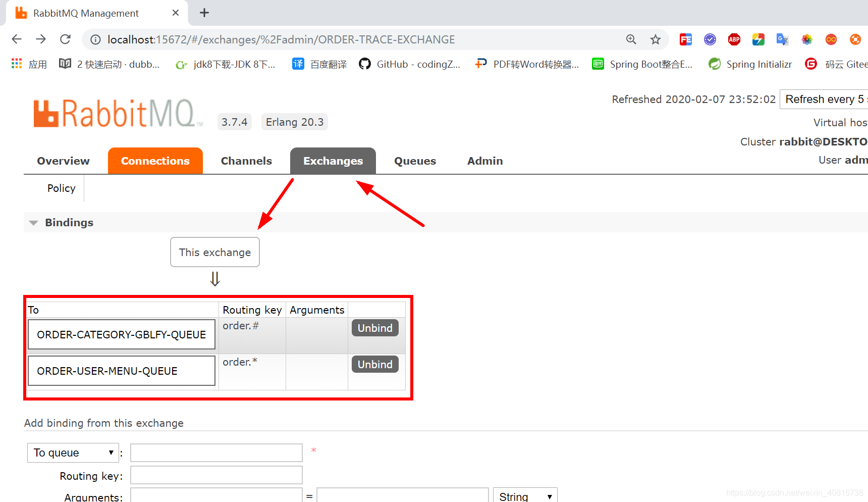The image size is (868, 502).
Task: Click the RabbitMQ logo
Action: [118, 113]
